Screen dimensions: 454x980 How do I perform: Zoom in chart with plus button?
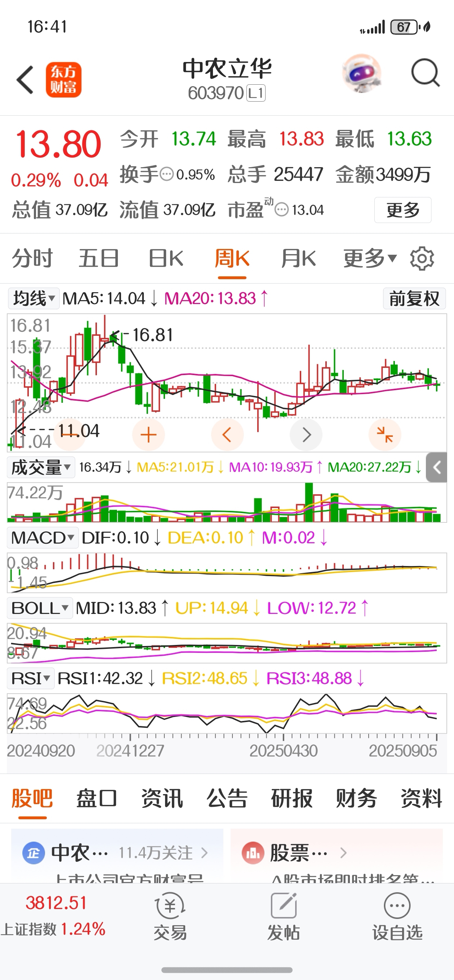[148, 435]
